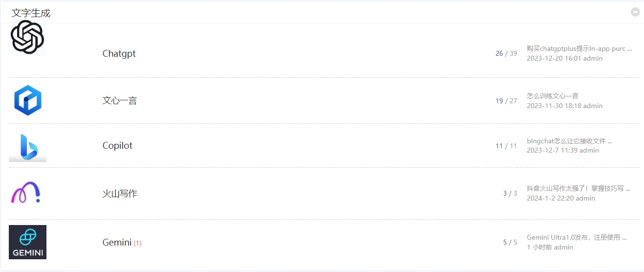The image size is (644, 272).
Task: Collapse the 文字生成 section
Action: coord(635,12)
